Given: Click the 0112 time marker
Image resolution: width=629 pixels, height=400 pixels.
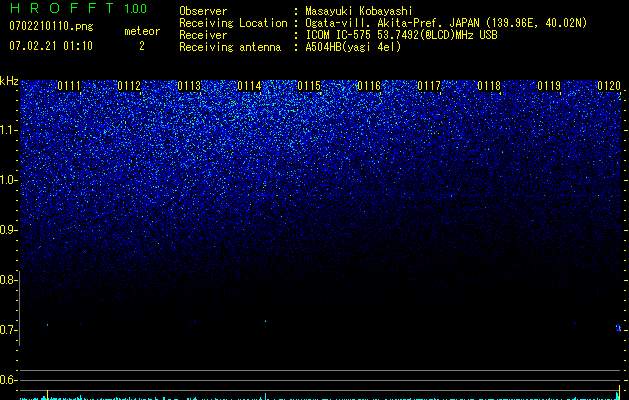Looking at the screenshot, I should tap(129, 86).
